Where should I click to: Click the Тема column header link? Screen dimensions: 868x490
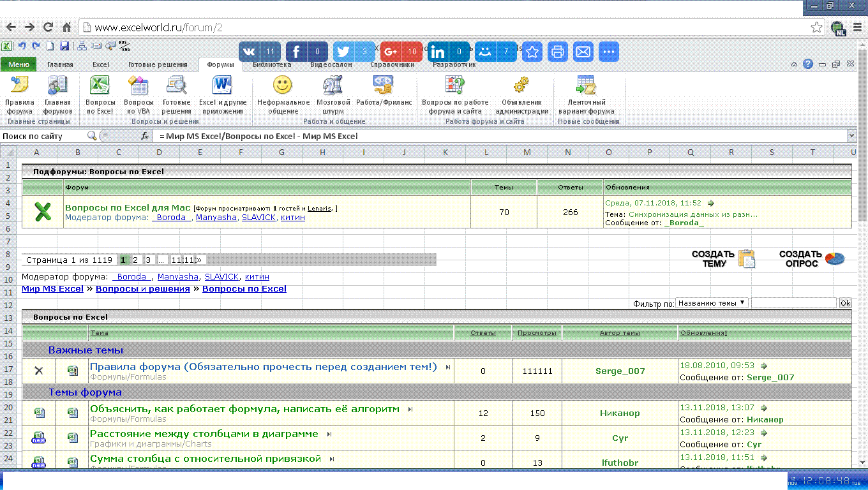99,333
